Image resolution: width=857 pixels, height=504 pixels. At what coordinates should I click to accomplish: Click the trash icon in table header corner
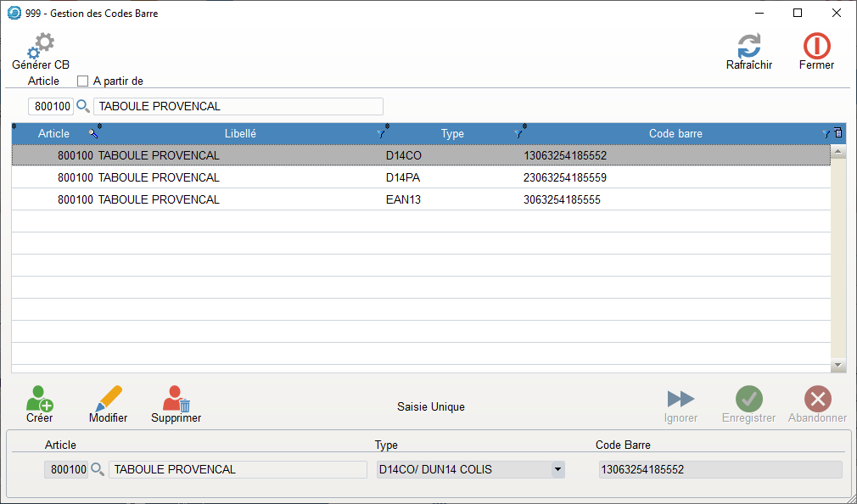click(838, 133)
